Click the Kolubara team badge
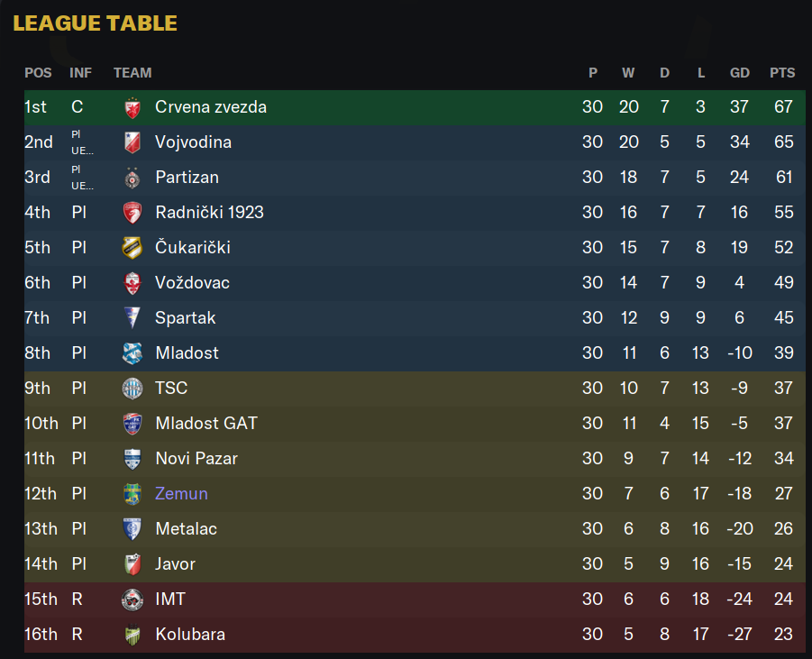 [132, 635]
